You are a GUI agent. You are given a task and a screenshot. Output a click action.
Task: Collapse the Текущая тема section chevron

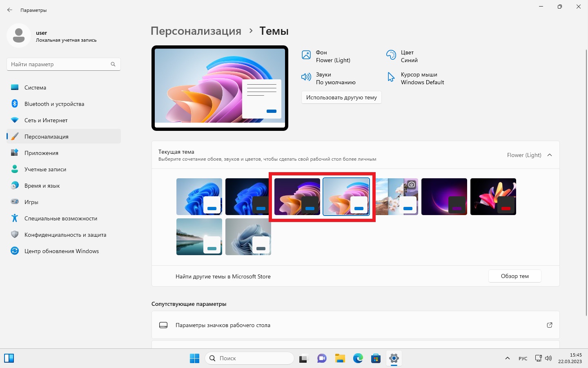coord(550,155)
